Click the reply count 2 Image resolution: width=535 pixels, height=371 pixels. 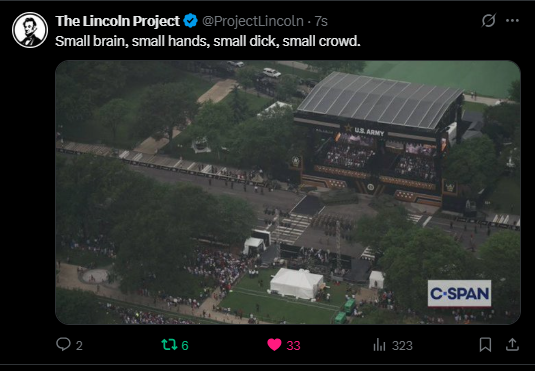tap(79, 346)
